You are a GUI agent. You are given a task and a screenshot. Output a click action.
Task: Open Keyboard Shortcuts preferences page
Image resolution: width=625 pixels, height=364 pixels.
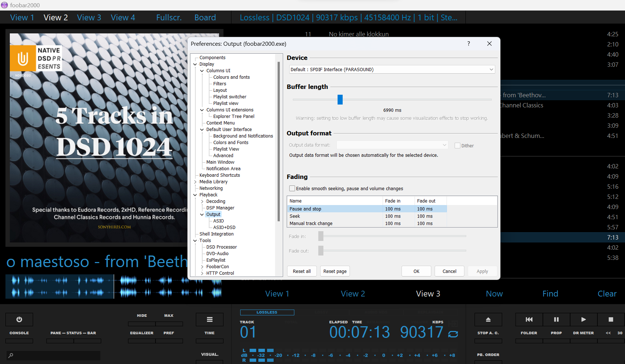point(219,175)
